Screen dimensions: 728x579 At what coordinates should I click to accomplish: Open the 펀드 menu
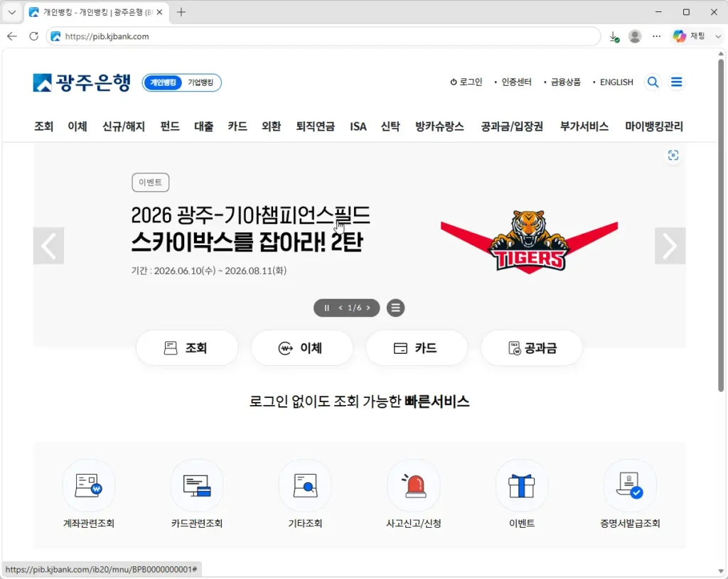pyautogui.click(x=170, y=126)
